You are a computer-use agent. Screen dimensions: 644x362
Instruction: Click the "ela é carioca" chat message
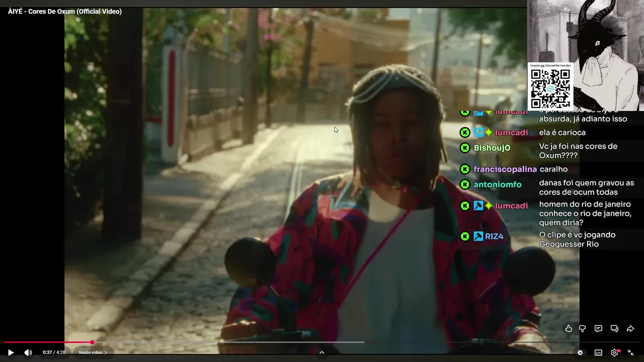pos(562,133)
